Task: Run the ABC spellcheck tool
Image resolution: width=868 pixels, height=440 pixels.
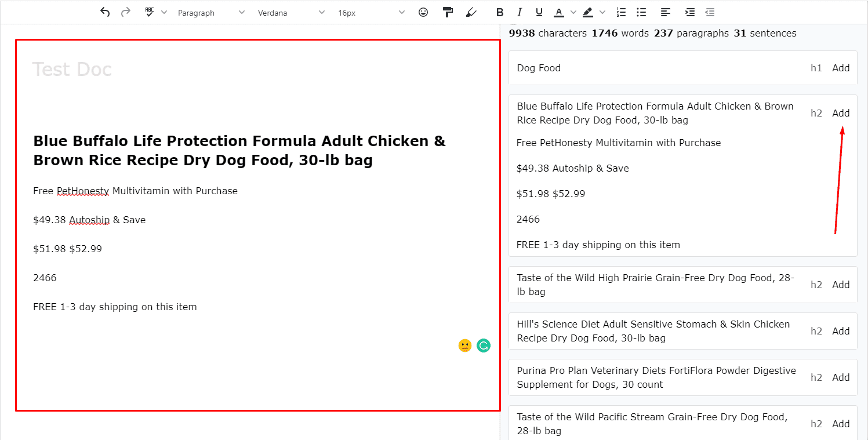Action: tap(150, 12)
